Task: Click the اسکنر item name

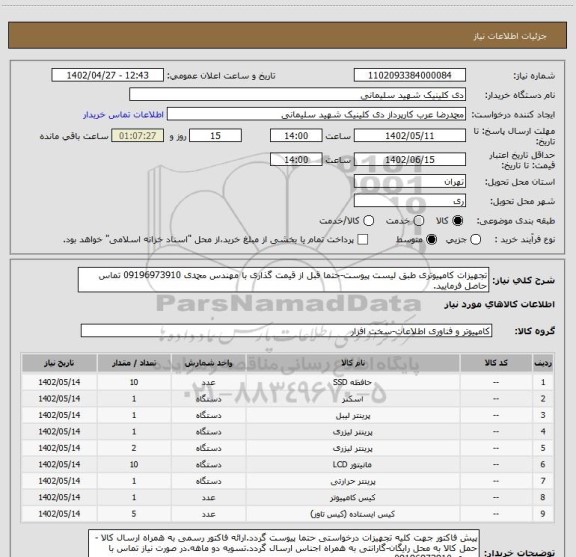Action: pos(352,399)
